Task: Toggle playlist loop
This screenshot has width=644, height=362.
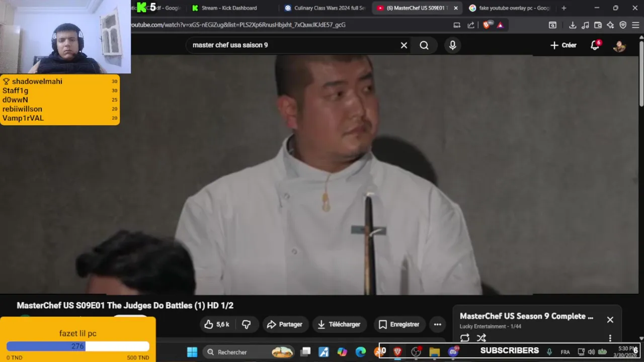Action: pyautogui.click(x=465, y=338)
